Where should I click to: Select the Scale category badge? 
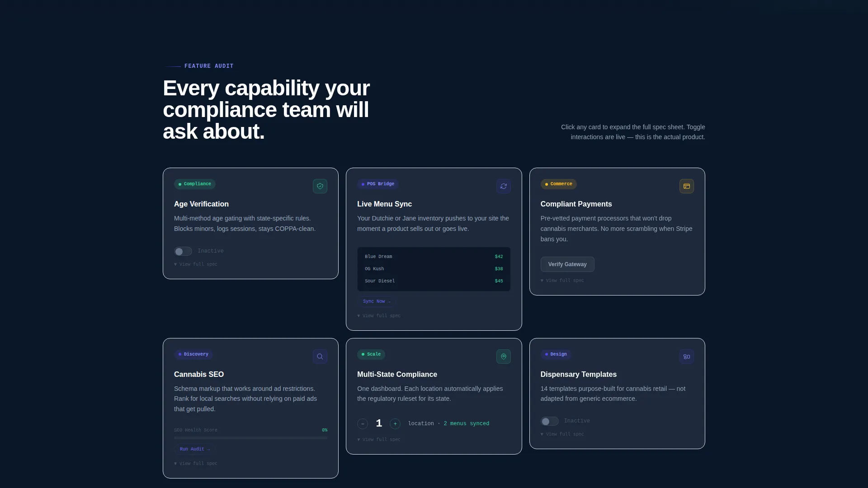click(371, 354)
